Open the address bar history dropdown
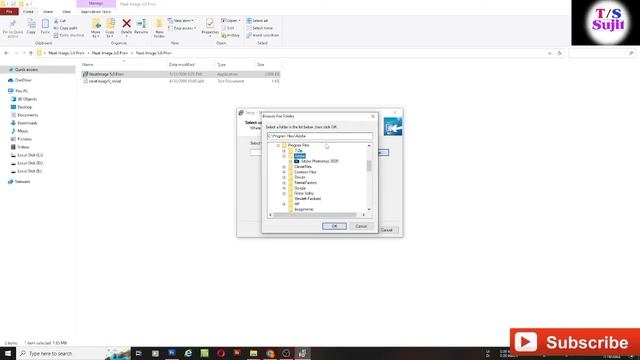640x360 pixels. (x=549, y=53)
